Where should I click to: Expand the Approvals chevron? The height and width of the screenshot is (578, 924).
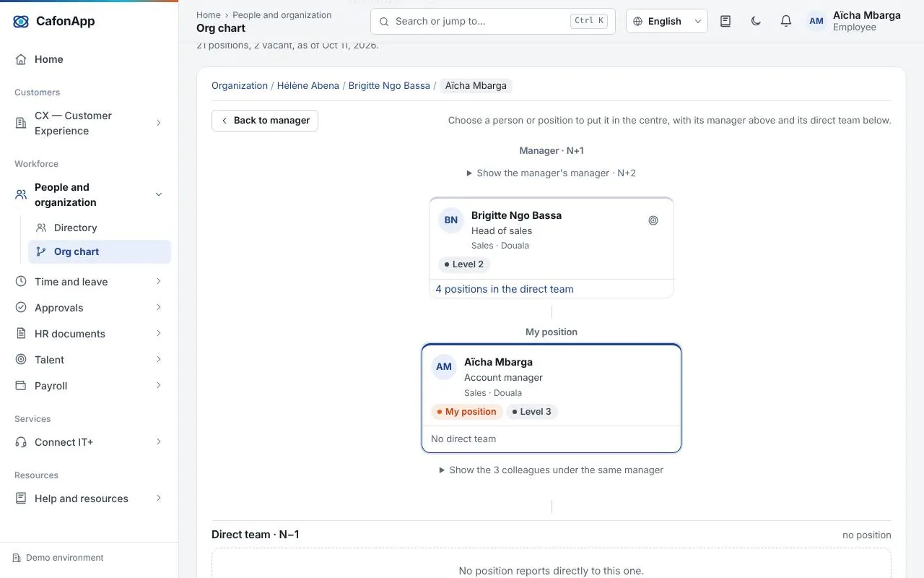pyautogui.click(x=159, y=308)
